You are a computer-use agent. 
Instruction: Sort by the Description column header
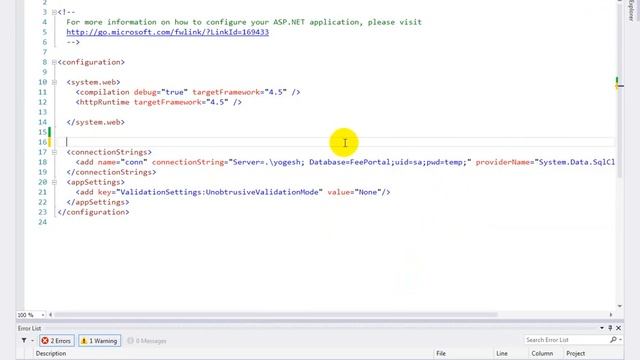click(51, 353)
